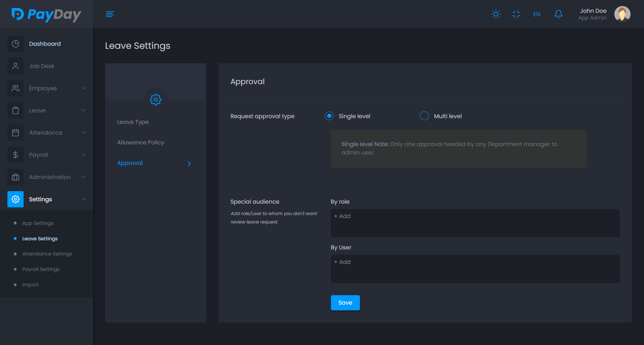Open Job Desk via person icon

16,66
